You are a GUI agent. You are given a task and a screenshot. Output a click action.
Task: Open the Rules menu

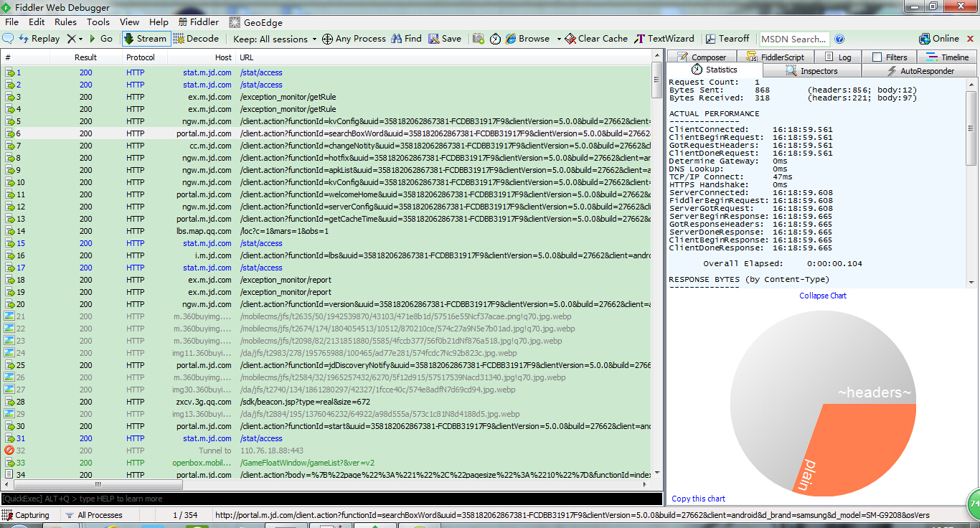coord(65,22)
